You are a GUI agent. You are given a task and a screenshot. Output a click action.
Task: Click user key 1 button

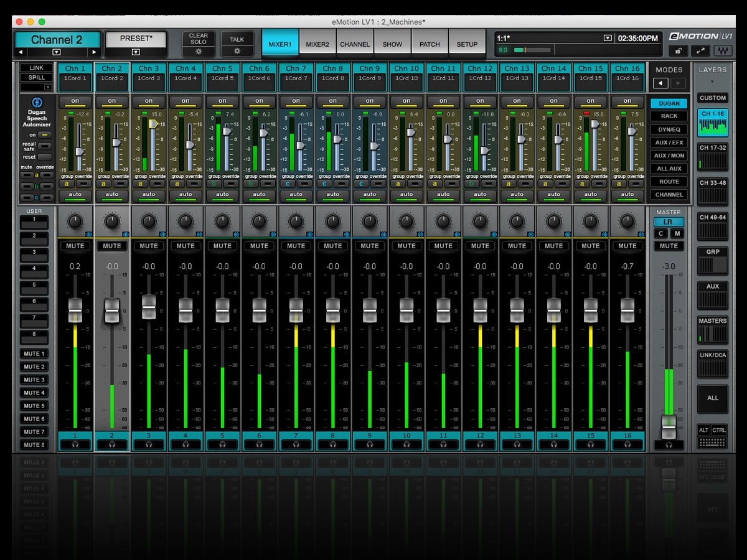35,222
